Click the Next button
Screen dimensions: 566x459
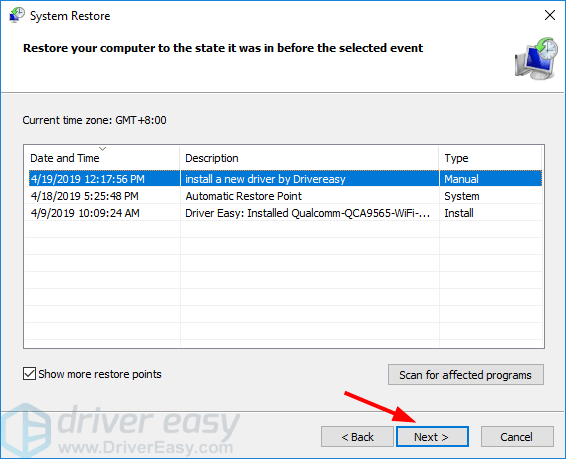[x=432, y=437]
